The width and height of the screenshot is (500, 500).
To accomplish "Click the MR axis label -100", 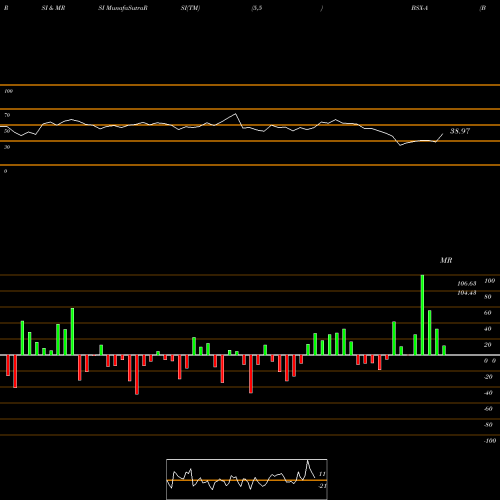I will 490,441.
